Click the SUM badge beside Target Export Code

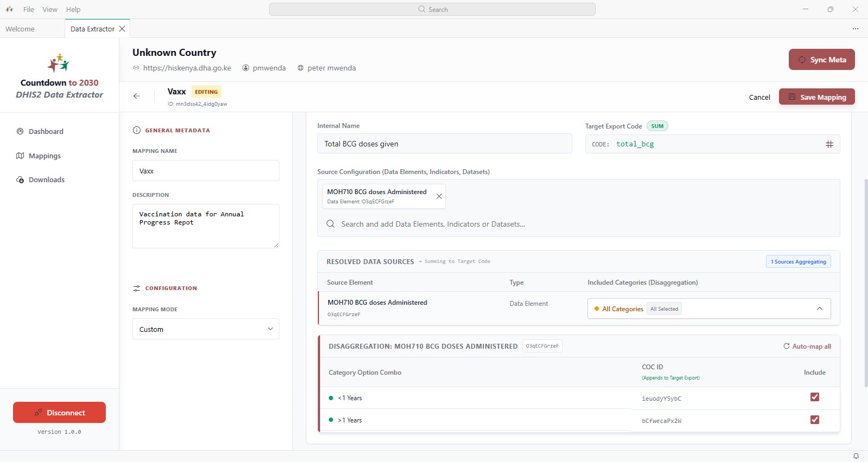point(657,126)
